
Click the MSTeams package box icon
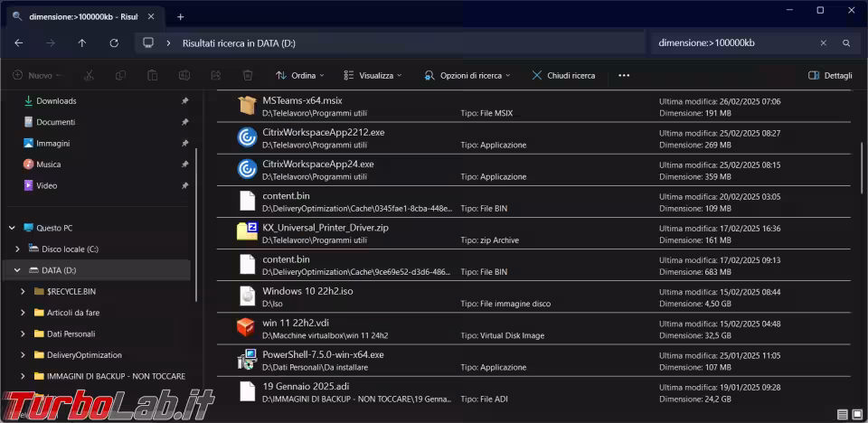coord(247,105)
